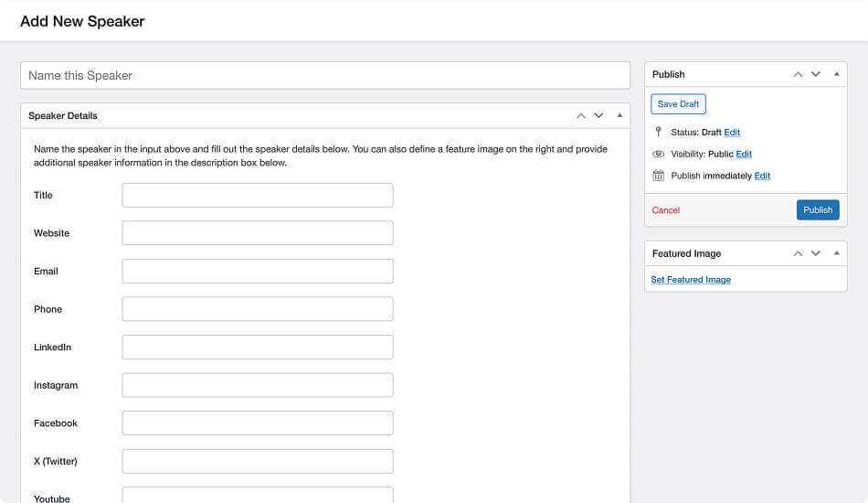Move Publish panel down arrow
868x503 pixels.
pos(816,74)
